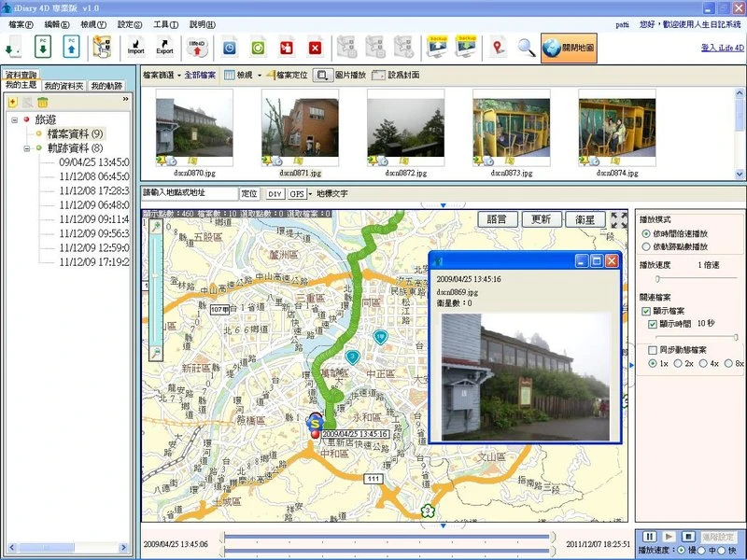Select 依軌跡點數播放 radio option
Image resolution: width=747 pixels, height=560 pixels.
click(x=646, y=246)
